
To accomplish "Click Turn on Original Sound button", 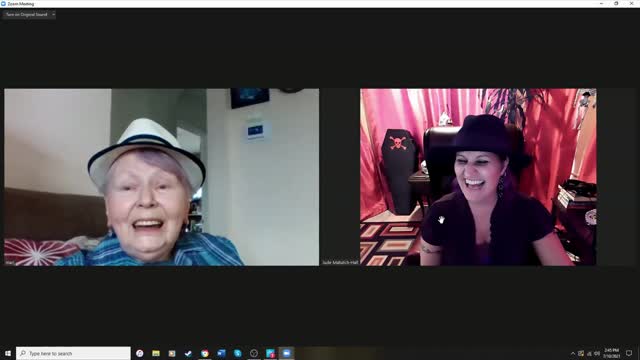I will click(27, 14).
